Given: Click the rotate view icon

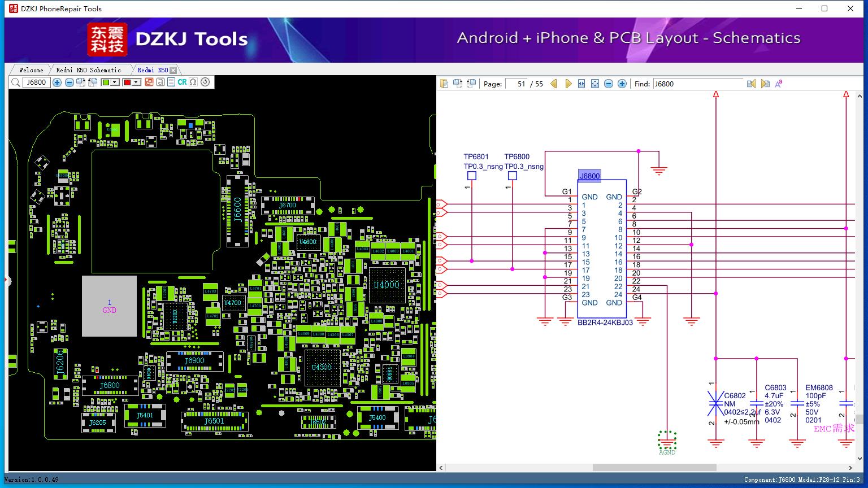Looking at the screenshot, I should (205, 82).
